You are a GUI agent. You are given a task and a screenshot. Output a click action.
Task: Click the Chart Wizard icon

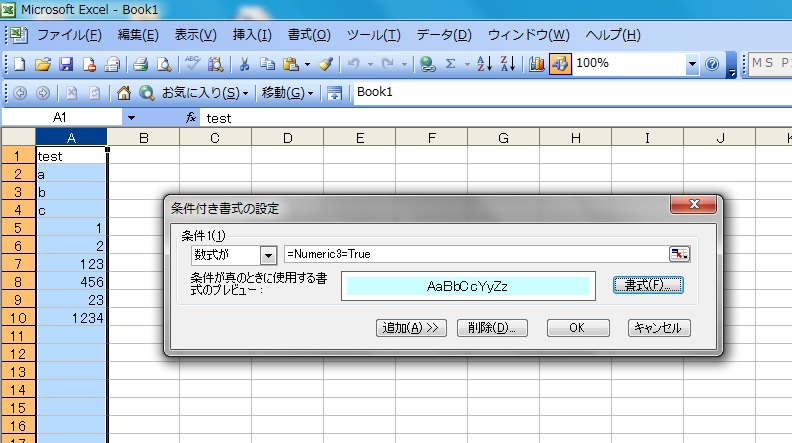(537, 64)
